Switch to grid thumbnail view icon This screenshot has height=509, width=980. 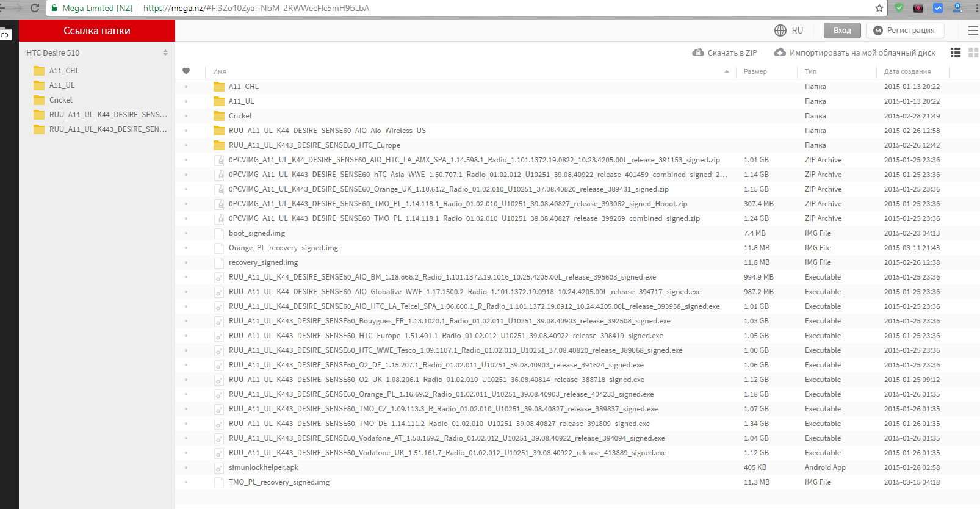click(973, 53)
